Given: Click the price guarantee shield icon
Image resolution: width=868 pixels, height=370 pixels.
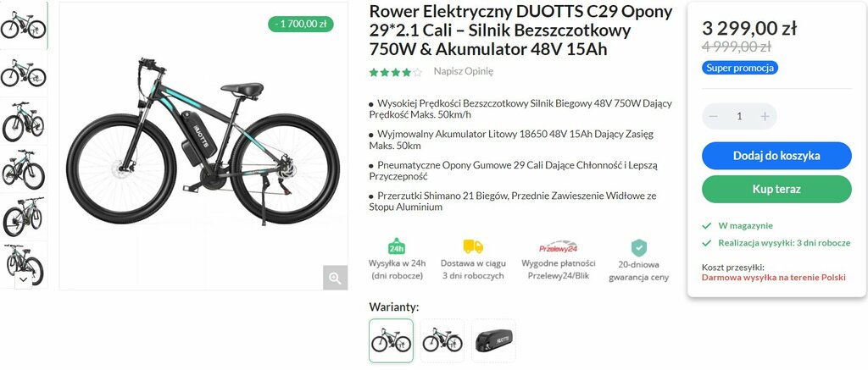Looking at the screenshot, I should coord(639,246).
